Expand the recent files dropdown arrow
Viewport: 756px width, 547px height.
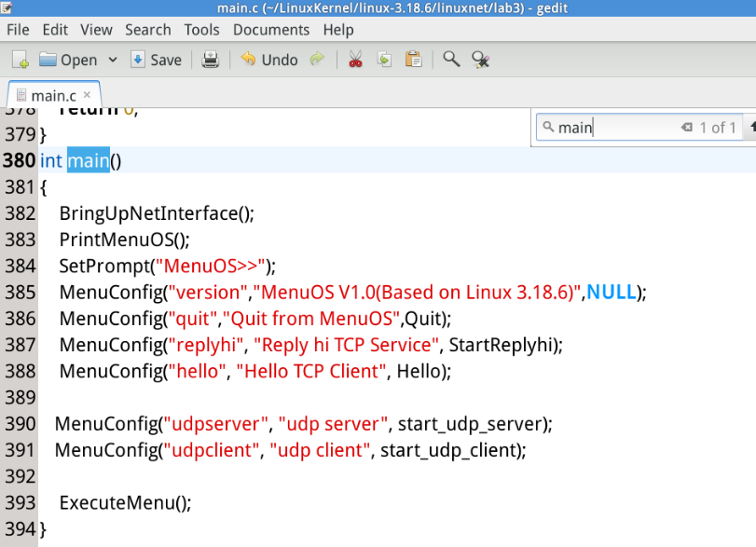(x=113, y=61)
